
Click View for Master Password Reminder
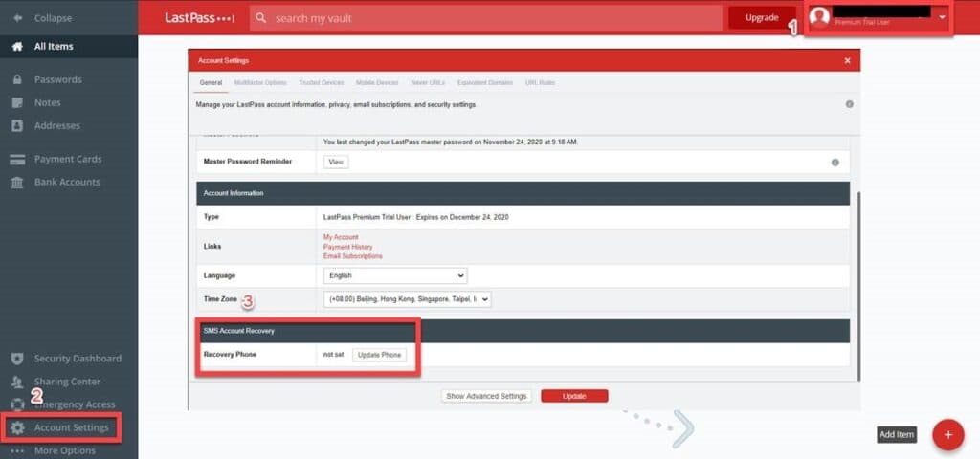tap(336, 162)
